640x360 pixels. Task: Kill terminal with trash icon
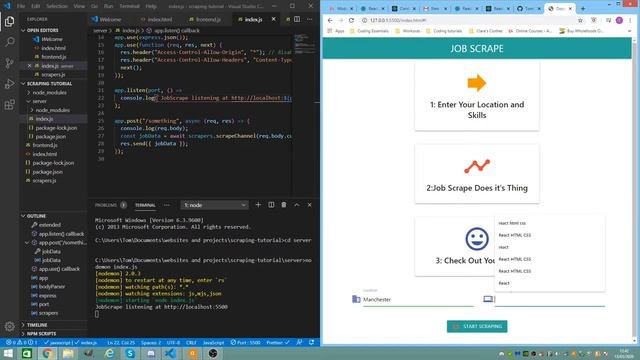(284, 205)
